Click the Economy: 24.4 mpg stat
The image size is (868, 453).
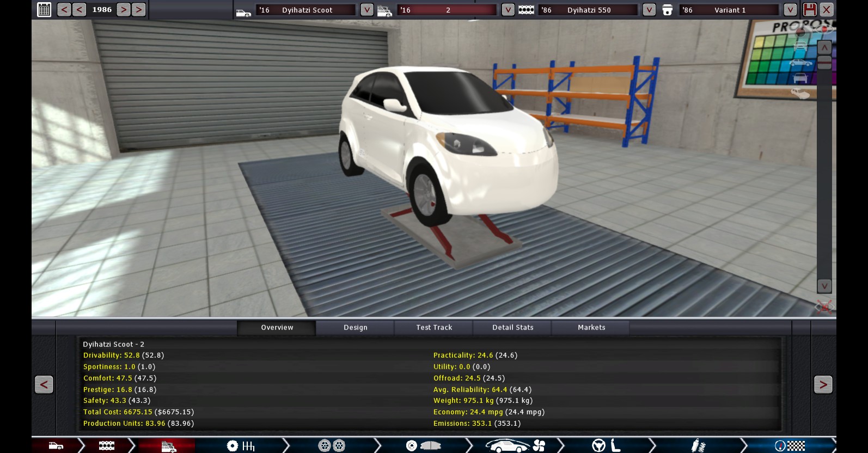point(489,412)
